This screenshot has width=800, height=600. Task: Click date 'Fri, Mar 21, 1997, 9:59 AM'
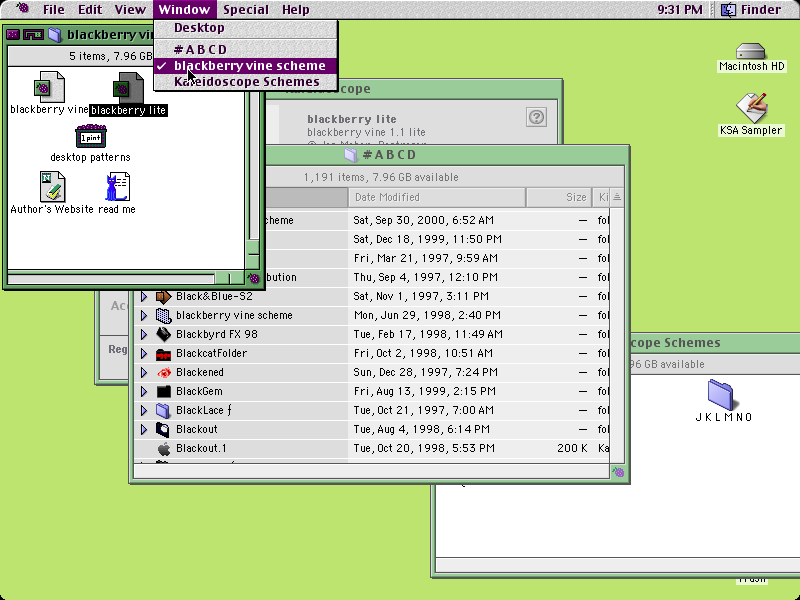point(426,258)
